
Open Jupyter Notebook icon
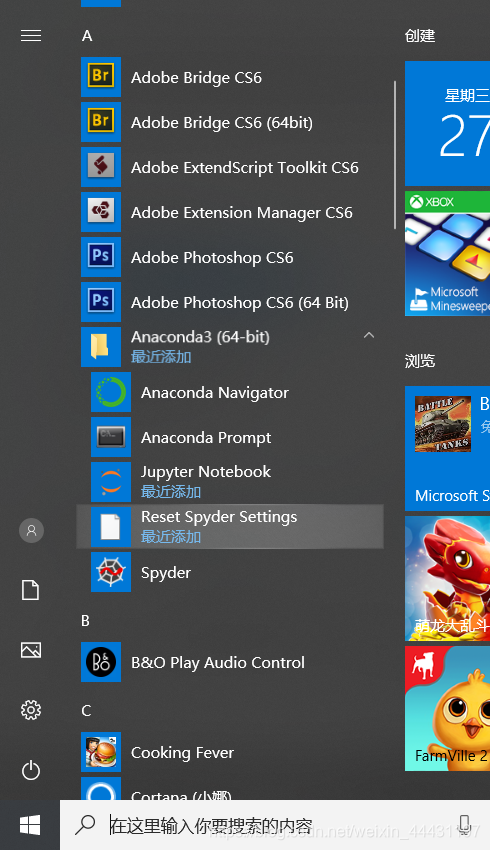(x=111, y=482)
